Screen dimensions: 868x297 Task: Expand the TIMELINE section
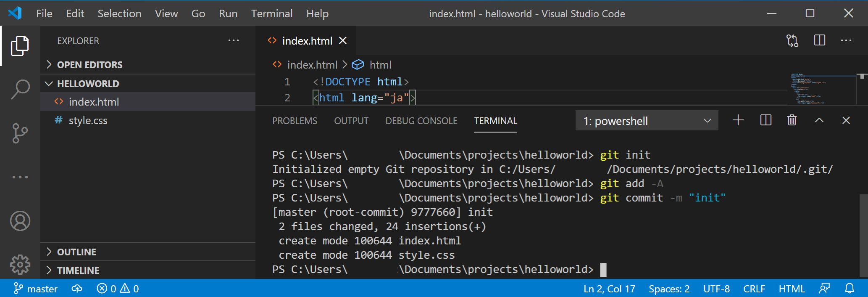78,270
